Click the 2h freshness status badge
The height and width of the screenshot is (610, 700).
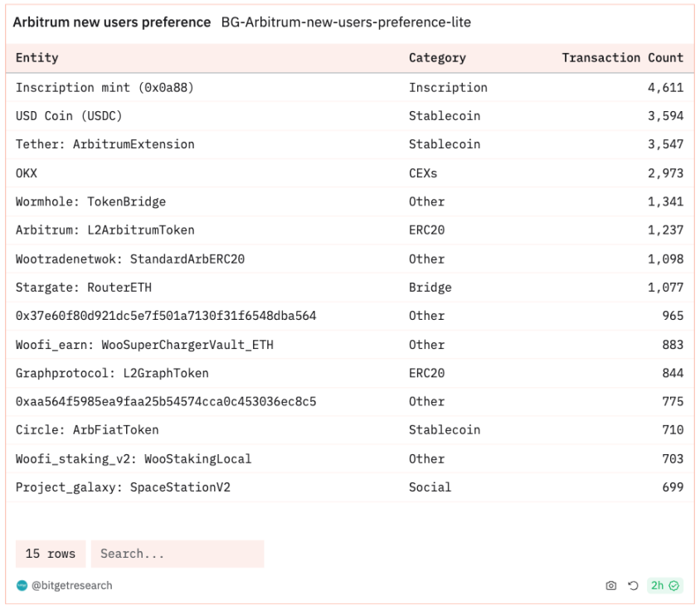[x=664, y=586]
